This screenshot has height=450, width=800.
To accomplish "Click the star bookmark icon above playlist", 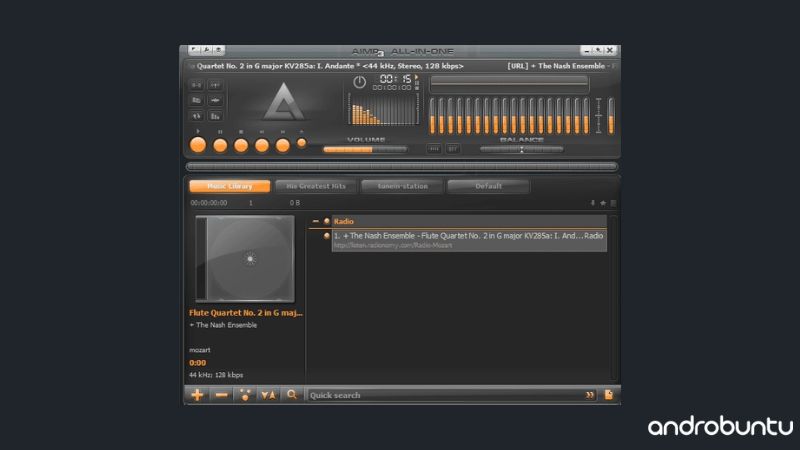I will coord(603,203).
